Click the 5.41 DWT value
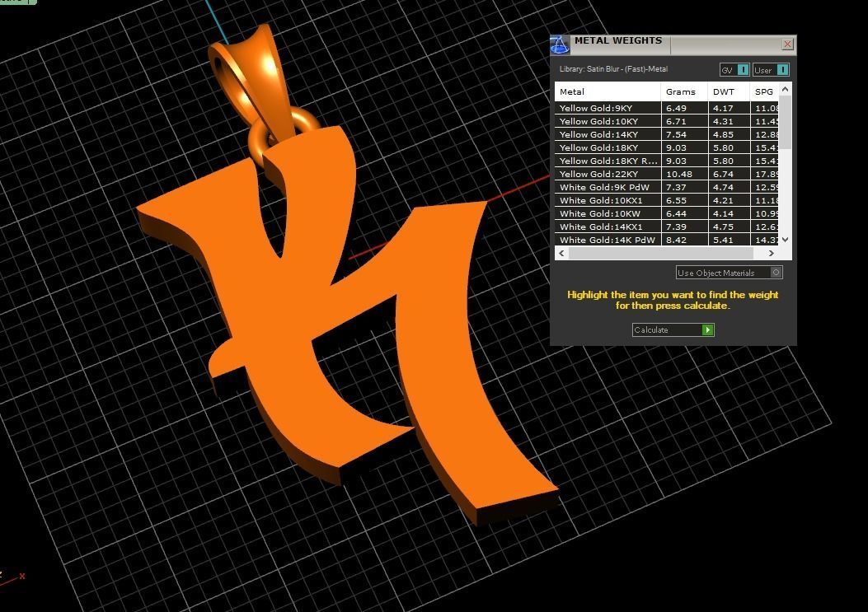This screenshot has width=868, height=612. pyautogui.click(x=723, y=241)
